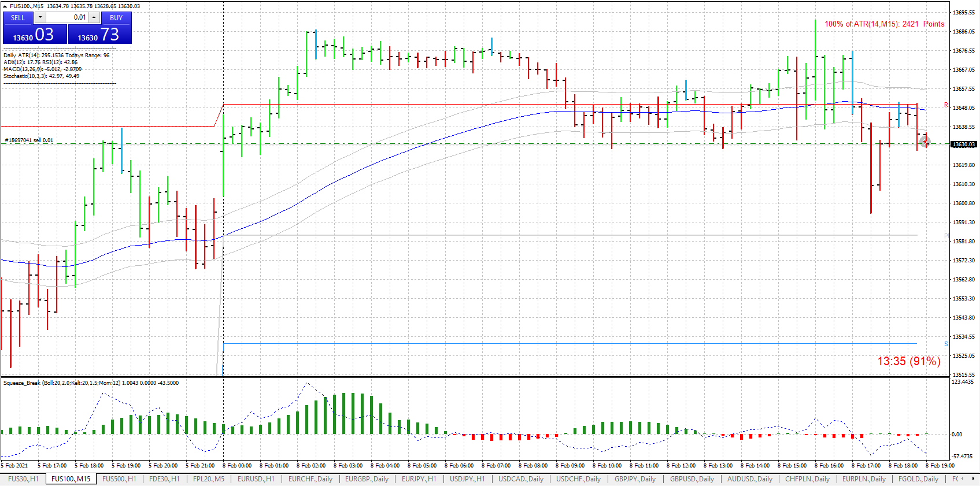Screen dimensions: 980x486
Task: Click the 13695.55 price scale value
Action: [x=964, y=13]
